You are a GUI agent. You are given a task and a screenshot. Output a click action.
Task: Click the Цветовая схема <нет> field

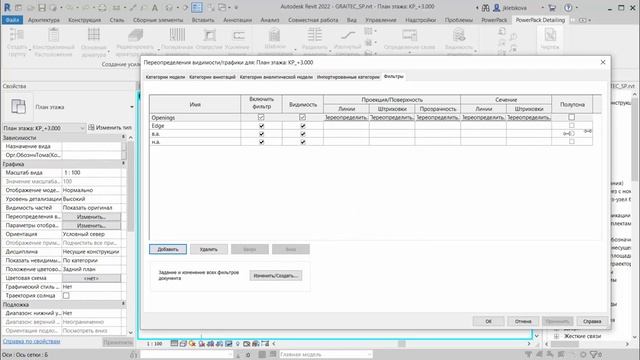click(91, 278)
